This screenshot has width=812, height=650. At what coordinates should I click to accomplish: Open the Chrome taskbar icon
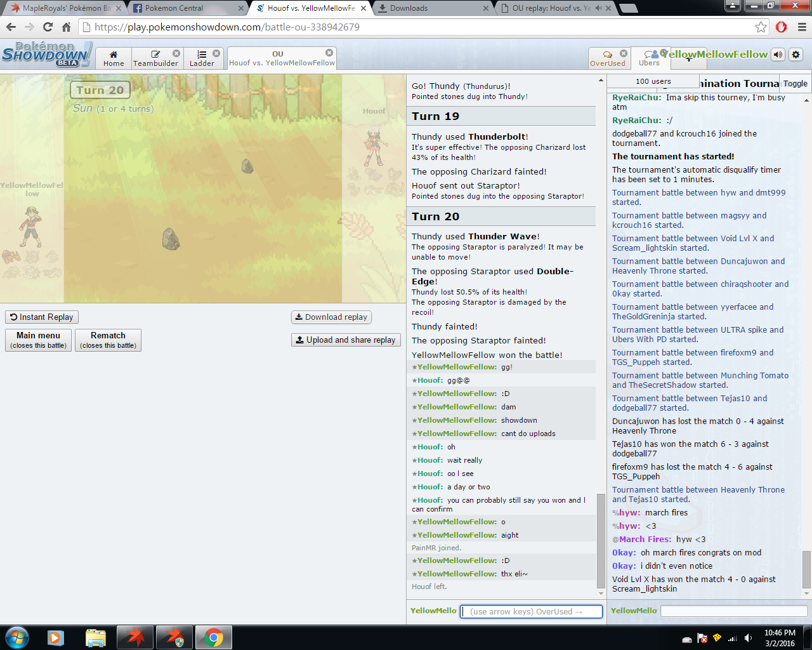pyautogui.click(x=214, y=637)
